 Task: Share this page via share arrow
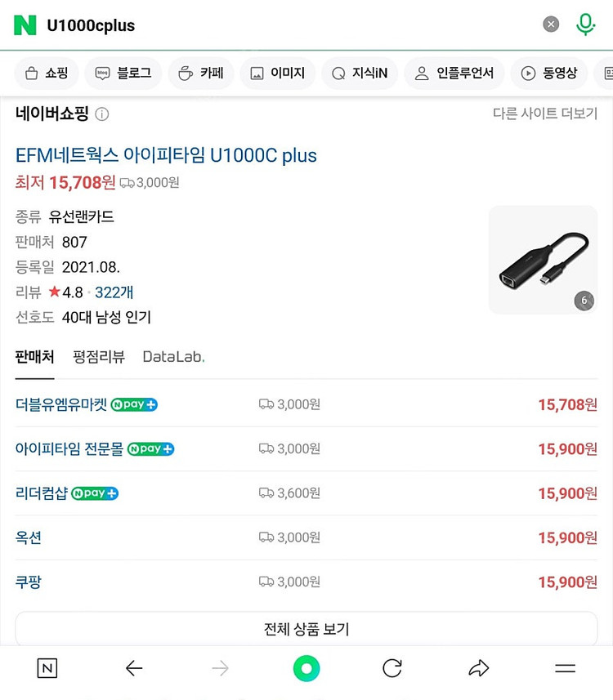(x=479, y=668)
